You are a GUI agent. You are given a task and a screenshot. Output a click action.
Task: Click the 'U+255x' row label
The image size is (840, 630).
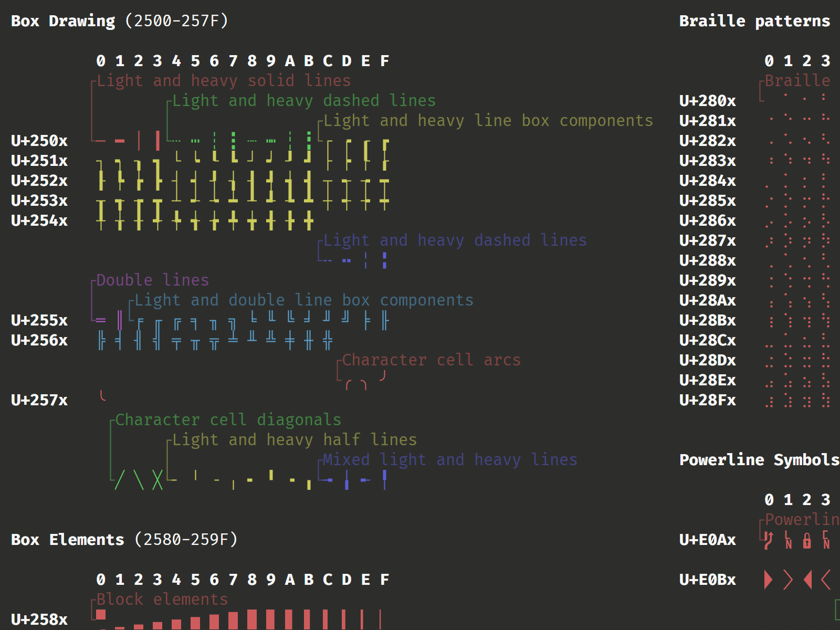coord(39,320)
